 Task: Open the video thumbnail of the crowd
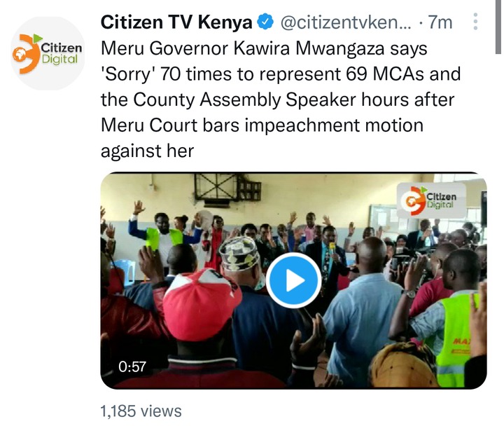(293, 280)
